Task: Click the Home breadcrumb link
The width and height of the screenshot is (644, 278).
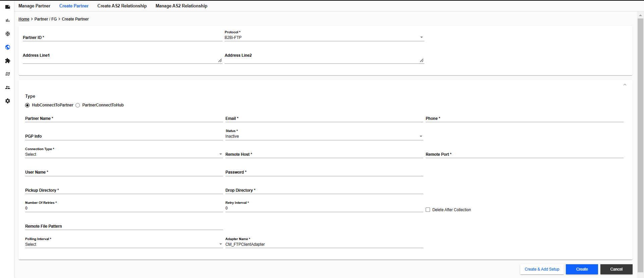Action: click(24, 19)
